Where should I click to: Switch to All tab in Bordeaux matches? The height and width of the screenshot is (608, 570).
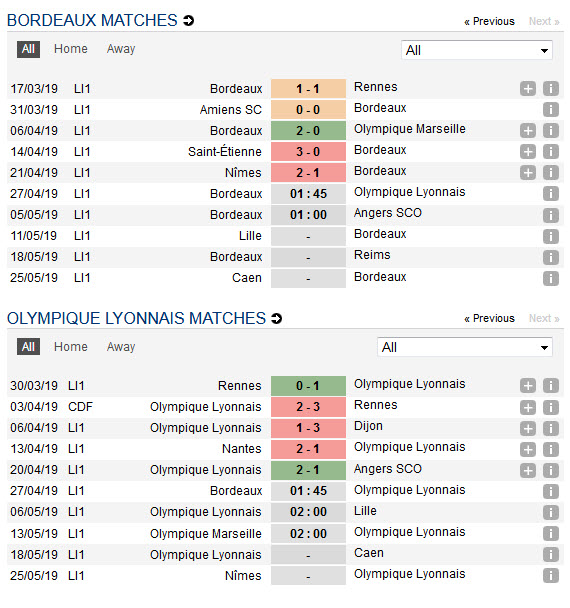tap(28, 49)
